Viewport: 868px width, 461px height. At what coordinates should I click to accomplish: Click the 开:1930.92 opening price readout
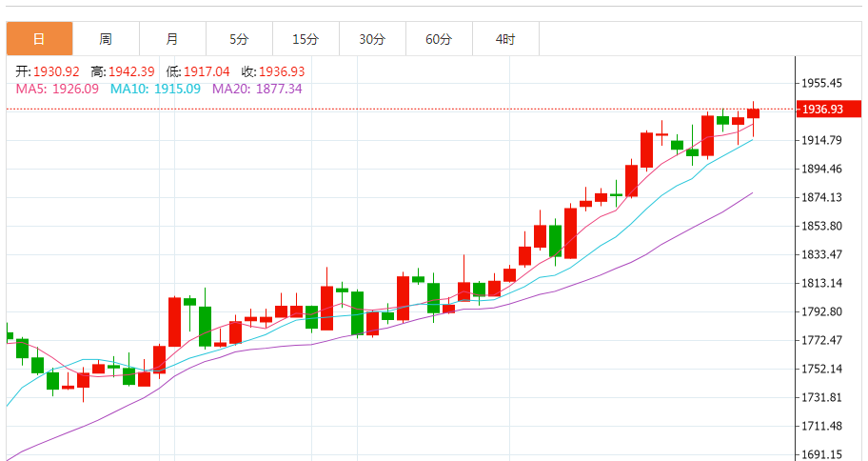pyautogui.click(x=48, y=71)
